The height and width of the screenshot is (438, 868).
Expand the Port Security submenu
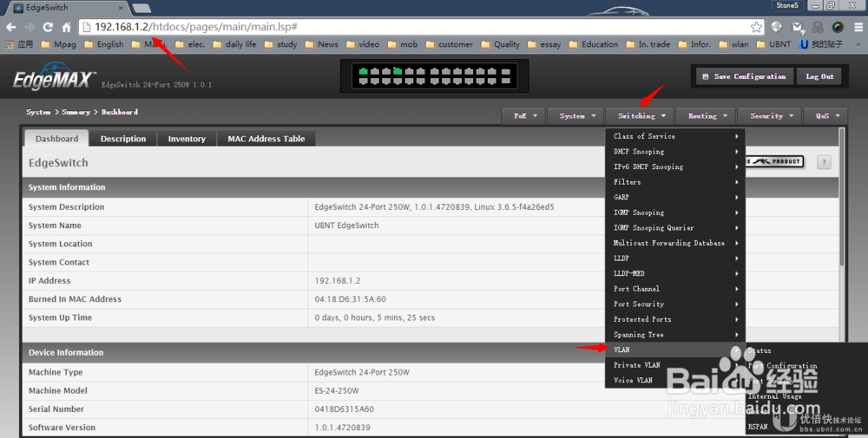674,304
